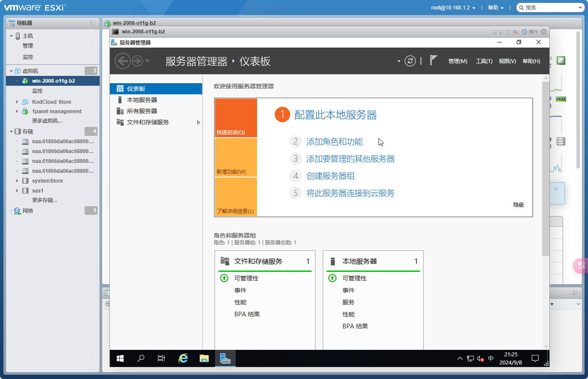Open the 帮助(H) menu in Server Manager
588x379 pixels.
[x=531, y=61]
